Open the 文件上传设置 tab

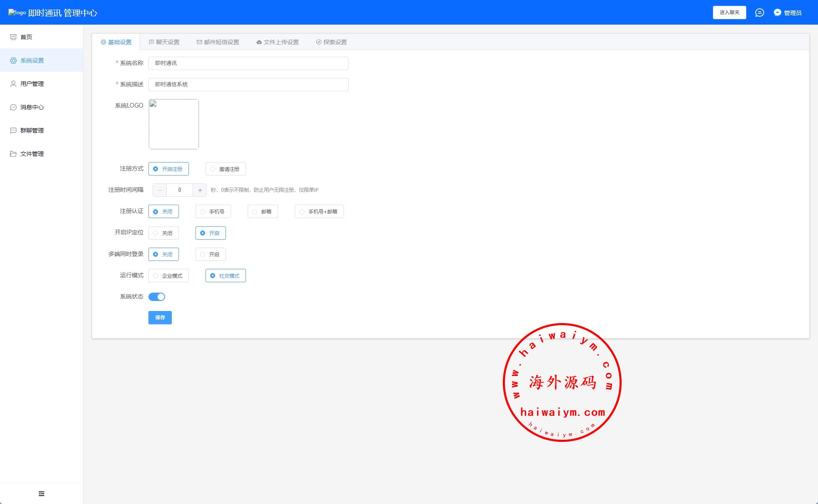[277, 42]
